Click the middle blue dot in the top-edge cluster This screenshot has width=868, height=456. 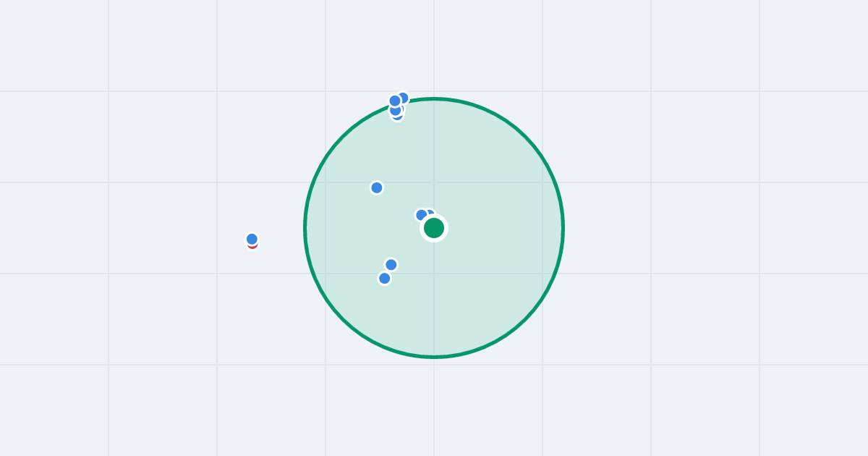coord(395,111)
